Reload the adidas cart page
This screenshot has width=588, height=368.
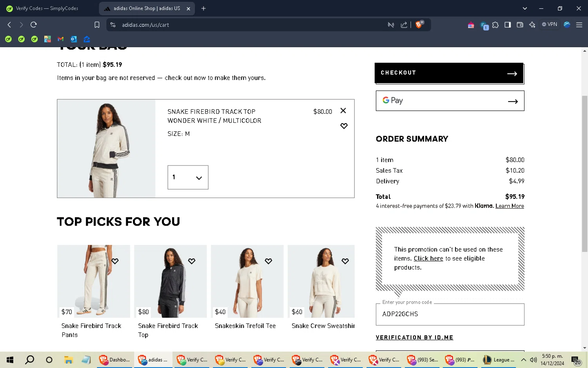[x=34, y=25]
